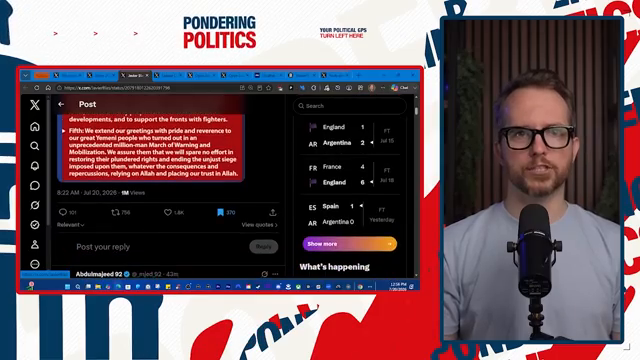Switch to the second X browser tab
Screen dimensions: 640x360
(102, 76)
